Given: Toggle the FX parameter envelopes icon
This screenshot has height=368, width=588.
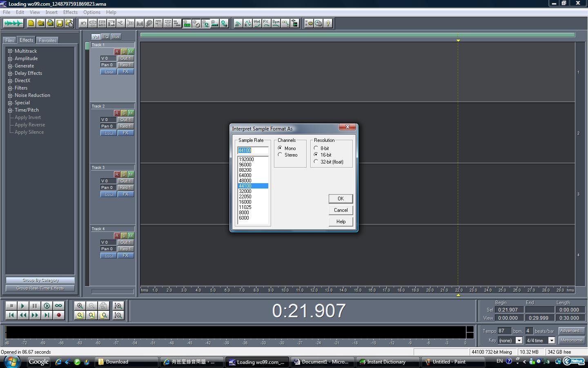Looking at the screenshot, I should click(266, 23).
